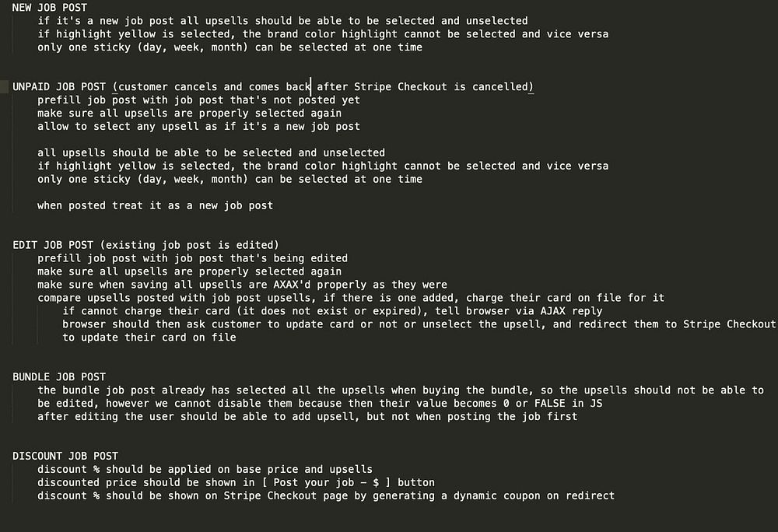Click the closing parenthesis after 'cancelled'

[x=531, y=87]
